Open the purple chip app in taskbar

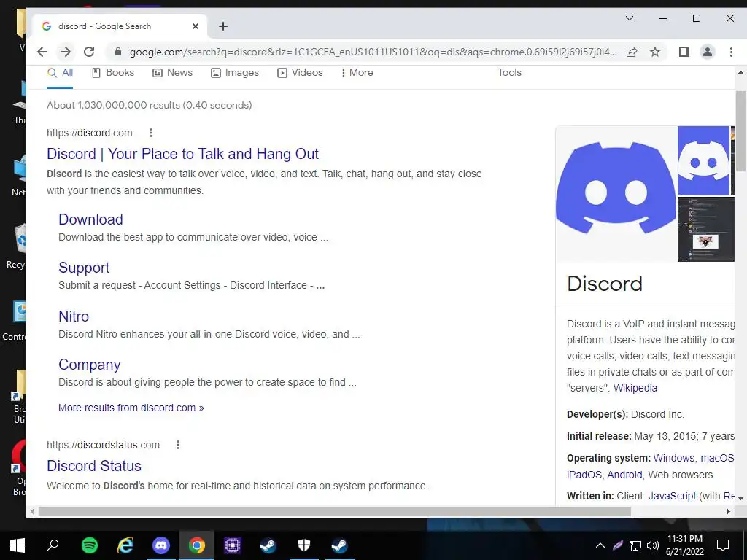pyautogui.click(x=233, y=545)
